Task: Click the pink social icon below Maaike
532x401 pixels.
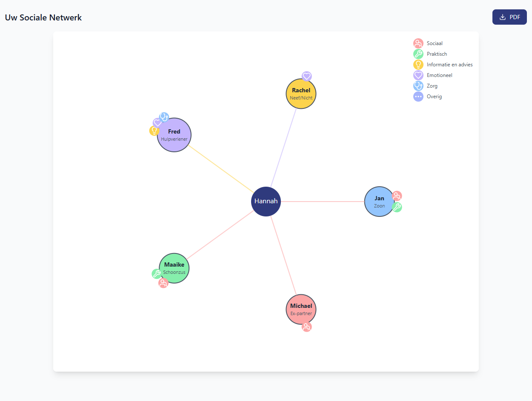Action: [x=163, y=283]
